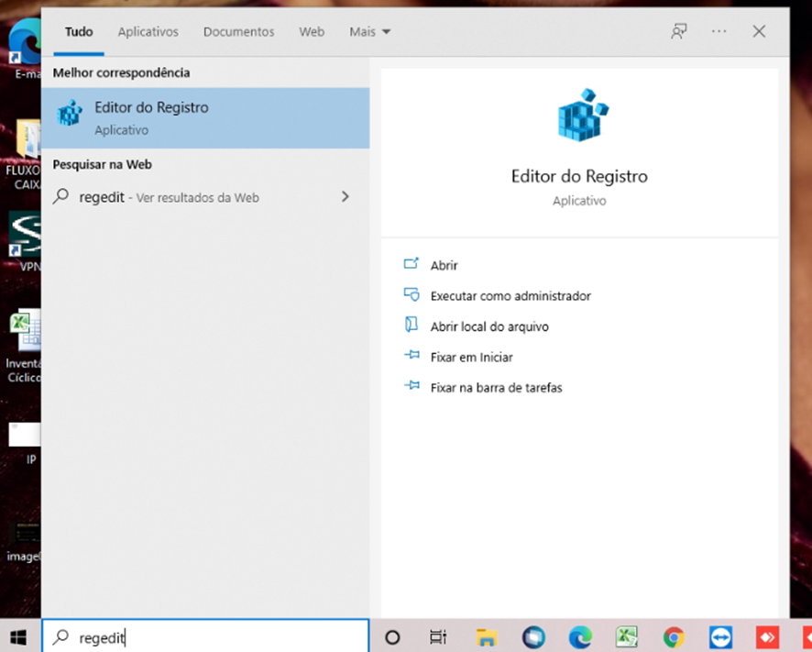Click the taskbar search box containing regedit

tap(205, 637)
